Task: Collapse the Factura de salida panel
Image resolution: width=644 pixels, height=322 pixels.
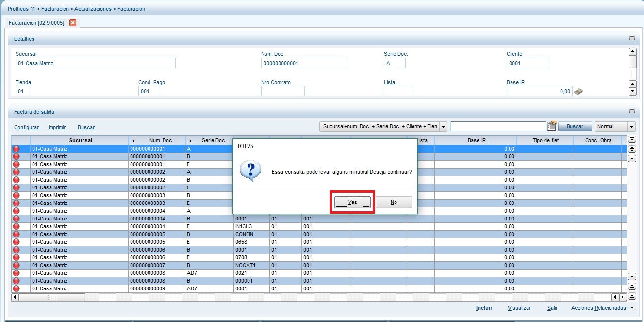Action: tap(632, 111)
